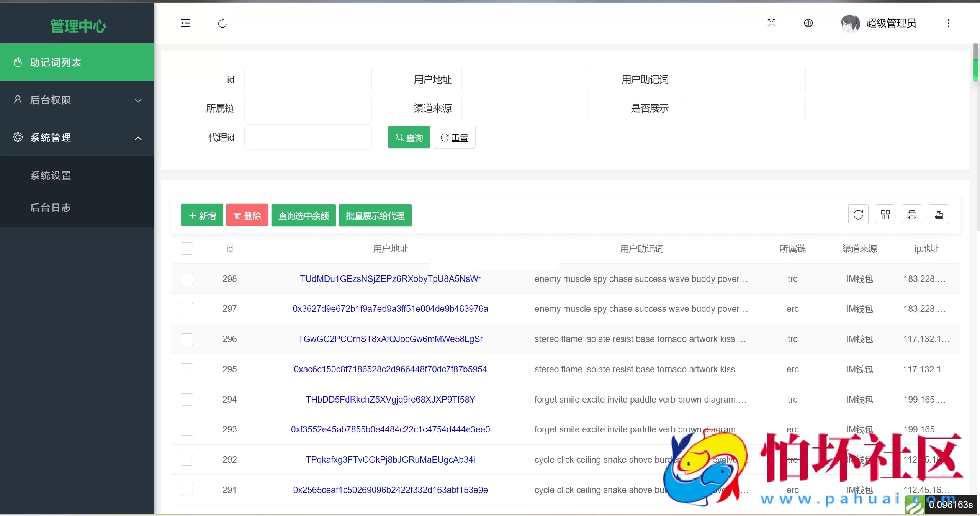Collapse the sidebar menu
The image size is (980, 516).
tap(185, 23)
